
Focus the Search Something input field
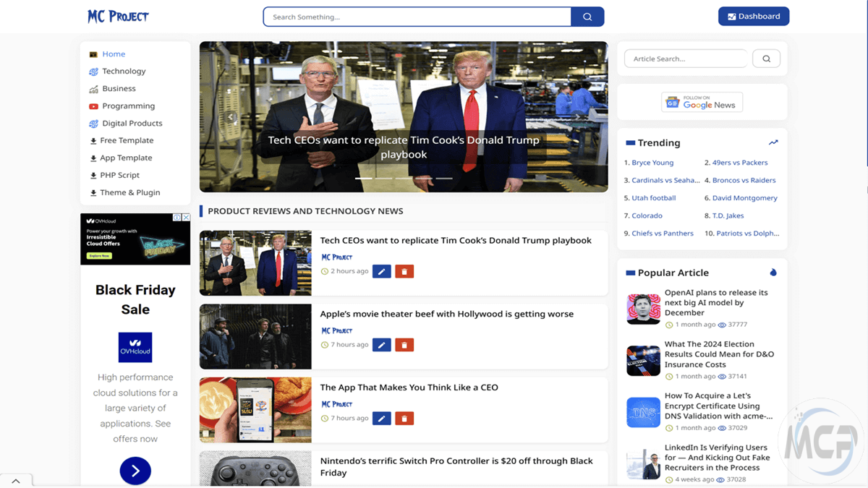(417, 17)
